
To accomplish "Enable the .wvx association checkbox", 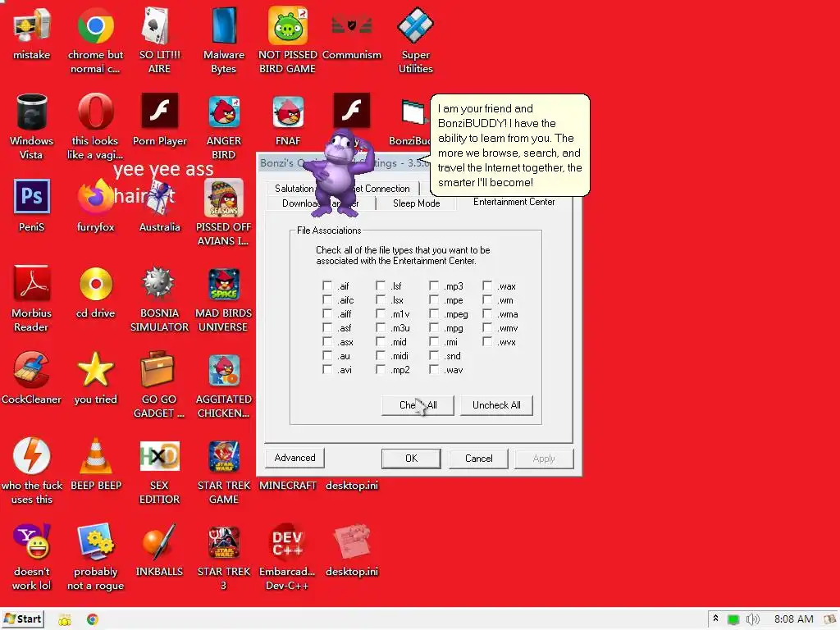I will point(487,341).
